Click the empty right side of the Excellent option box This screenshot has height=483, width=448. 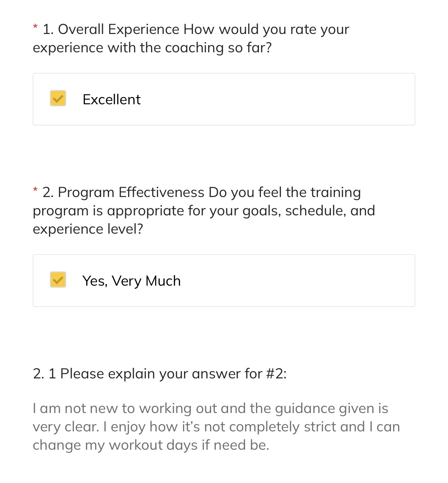point(305,100)
